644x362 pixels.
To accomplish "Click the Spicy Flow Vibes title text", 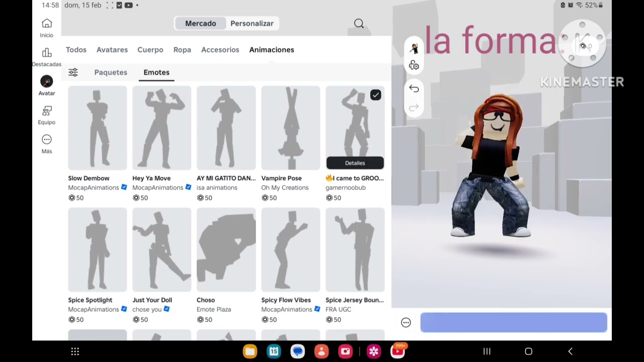I will click(x=286, y=300).
